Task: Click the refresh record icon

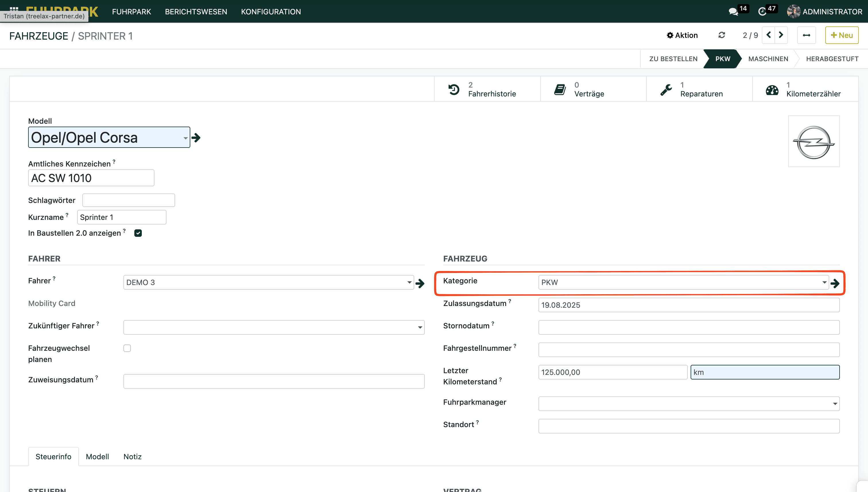Action: [x=721, y=35]
